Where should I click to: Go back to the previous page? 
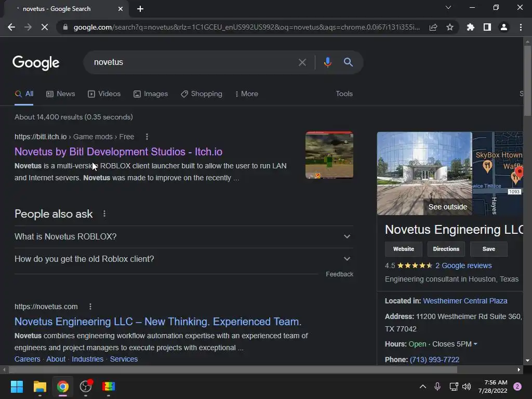coord(11,27)
